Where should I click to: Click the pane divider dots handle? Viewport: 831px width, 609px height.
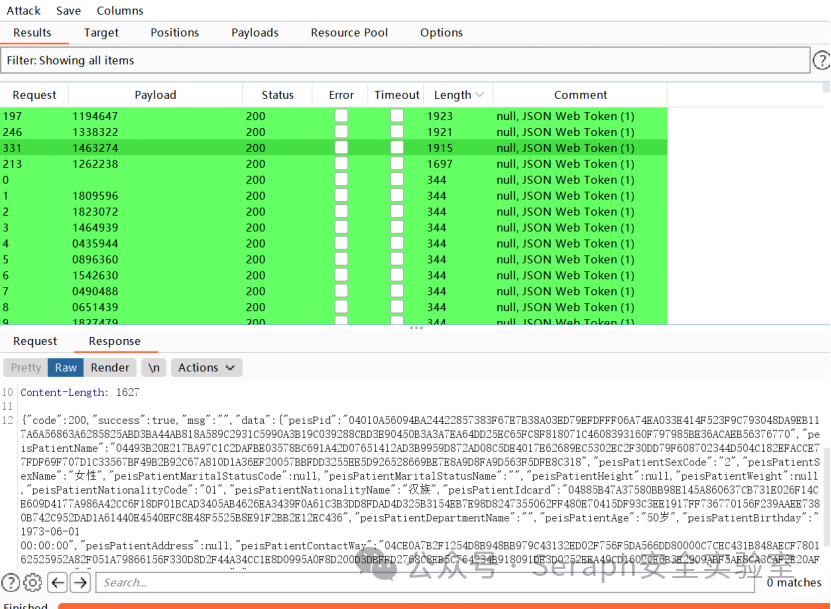point(416,328)
